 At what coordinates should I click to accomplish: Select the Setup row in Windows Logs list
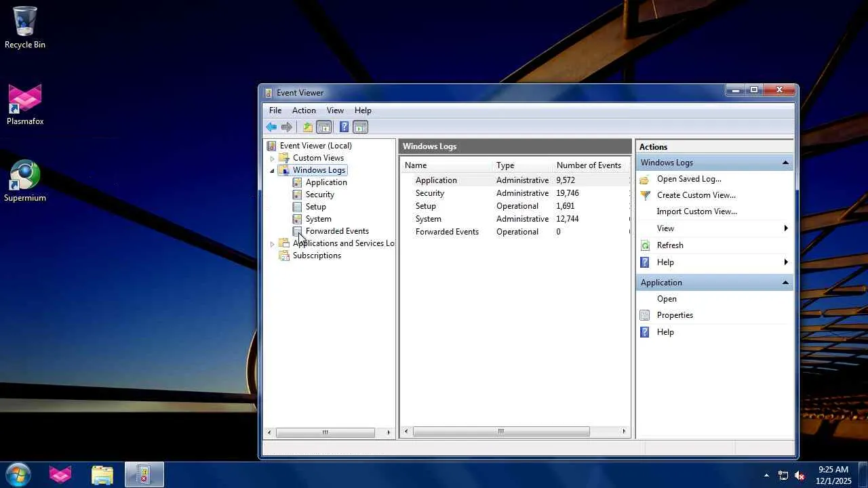pyautogui.click(x=515, y=206)
